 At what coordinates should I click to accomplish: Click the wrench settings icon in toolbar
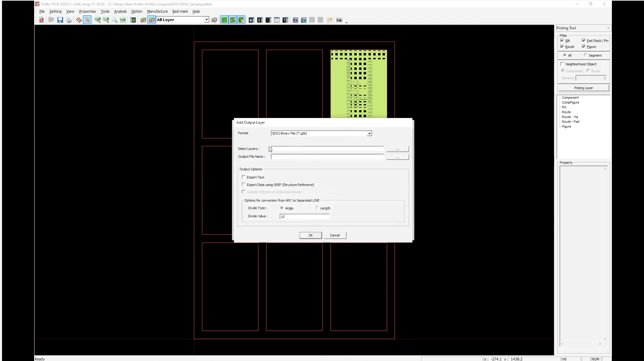coord(329,20)
